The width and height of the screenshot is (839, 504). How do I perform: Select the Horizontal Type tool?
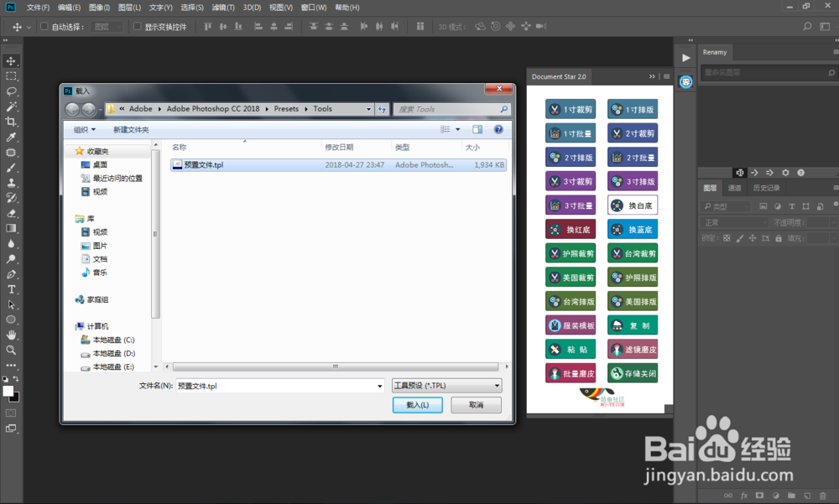[x=11, y=289]
